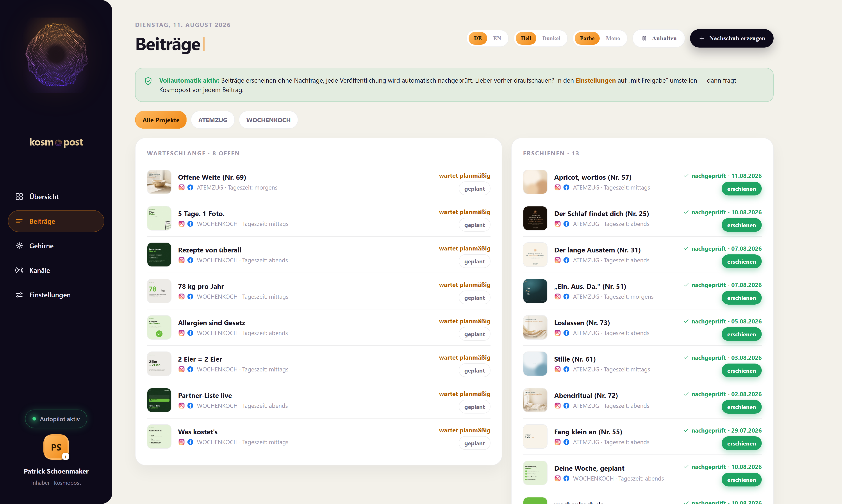Click Nachschub erzeugen button
This screenshot has width=842, height=504.
coord(731,38)
